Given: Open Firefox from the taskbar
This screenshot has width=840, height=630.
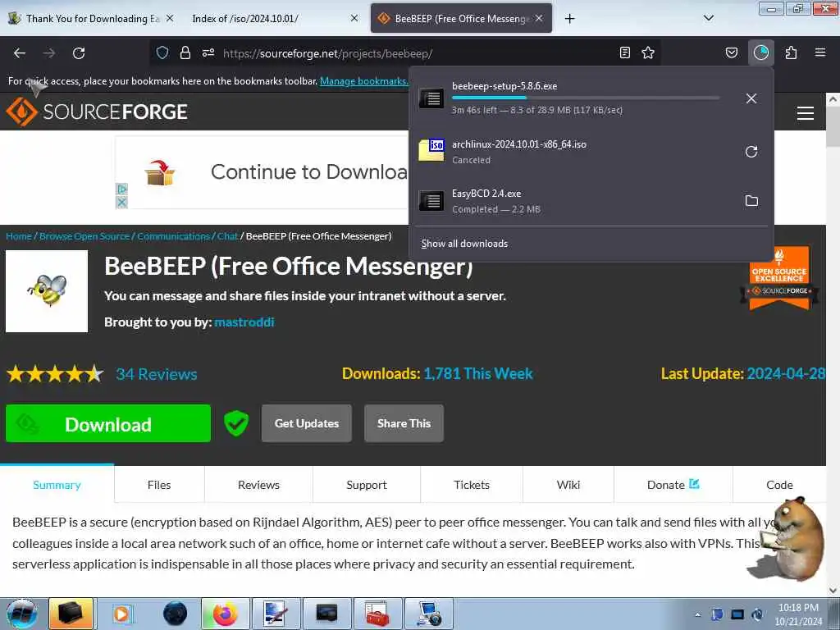Looking at the screenshot, I should (226, 614).
